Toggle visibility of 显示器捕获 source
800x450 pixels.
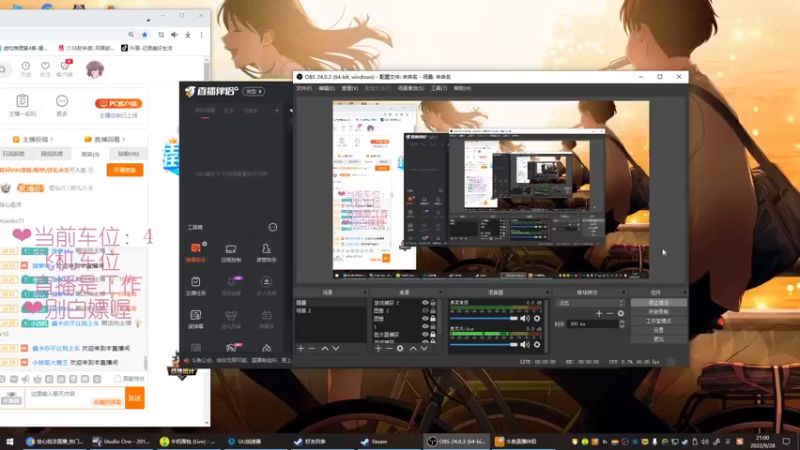(x=425, y=335)
